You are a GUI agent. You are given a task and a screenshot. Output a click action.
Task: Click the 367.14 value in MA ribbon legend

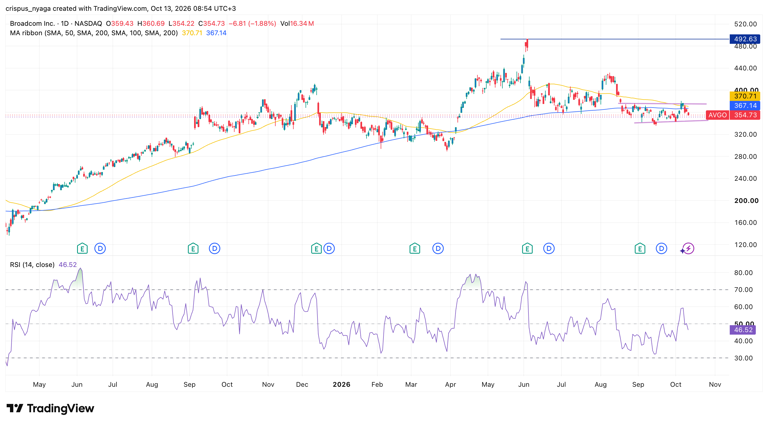[216, 33]
